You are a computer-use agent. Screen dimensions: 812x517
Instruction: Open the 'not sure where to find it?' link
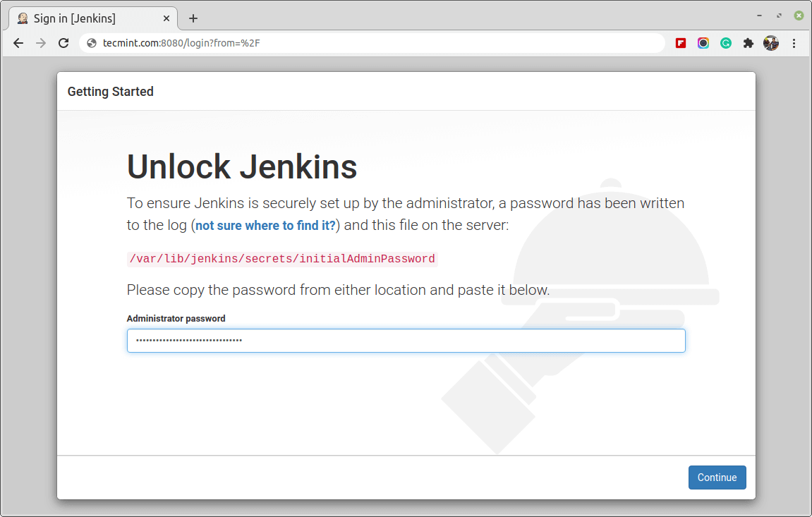(265, 226)
